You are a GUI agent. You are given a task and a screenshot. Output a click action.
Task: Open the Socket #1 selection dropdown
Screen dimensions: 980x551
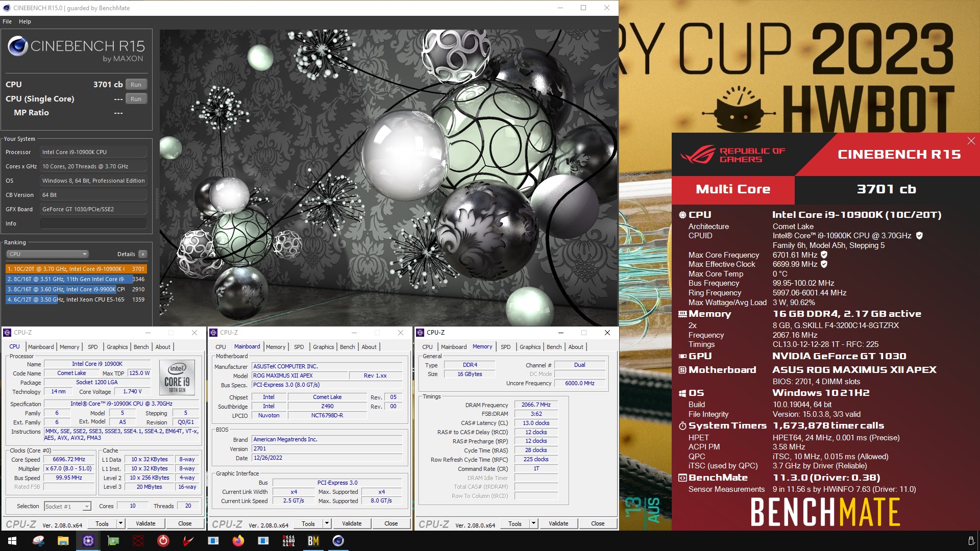(x=67, y=506)
